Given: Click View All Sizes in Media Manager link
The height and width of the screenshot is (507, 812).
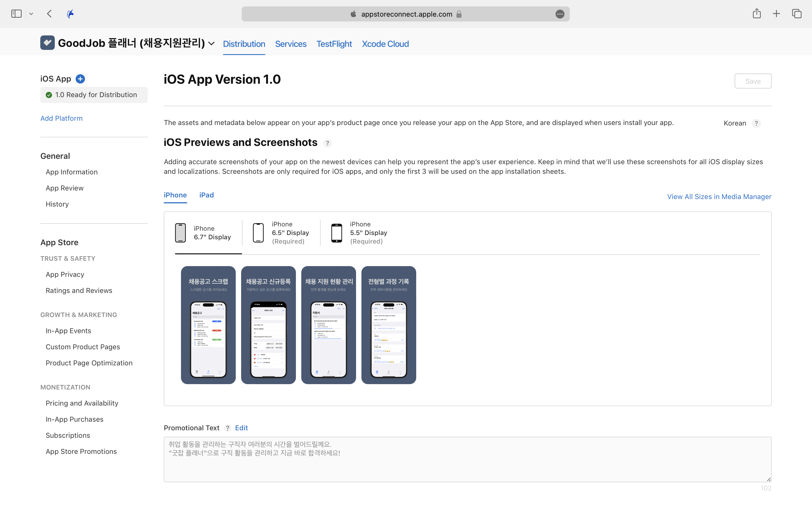Looking at the screenshot, I should coord(719,197).
